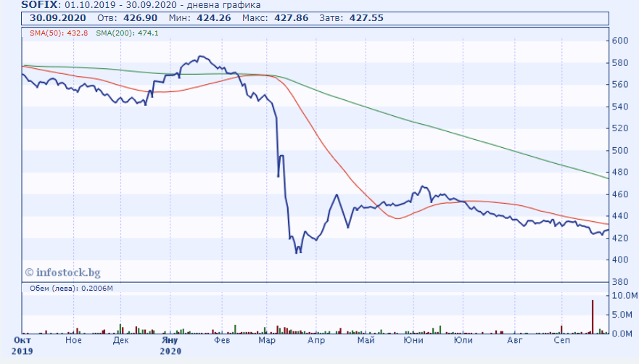Click the maximum value 427.86
The width and height of the screenshot is (639, 364).
pos(292,18)
